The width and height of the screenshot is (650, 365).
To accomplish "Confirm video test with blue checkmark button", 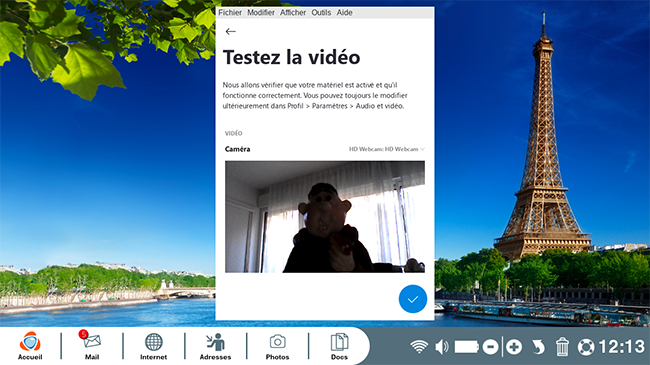I will click(x=412, y=299).
